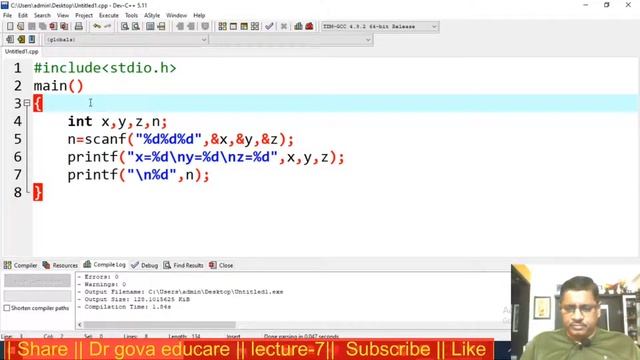Click the Undo arrow icon

coord(97,27)
